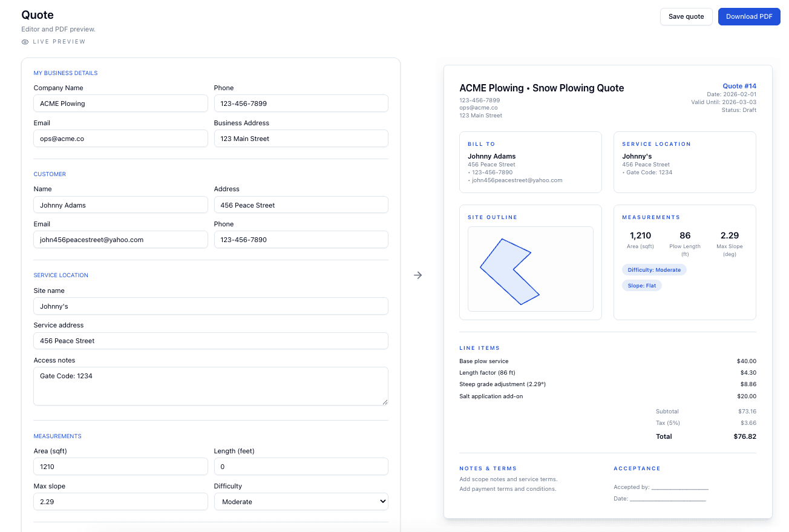This screenshot has height=532, width=789.
Task: Click the Length (feet) input field
Action: (x=301, y=466)
